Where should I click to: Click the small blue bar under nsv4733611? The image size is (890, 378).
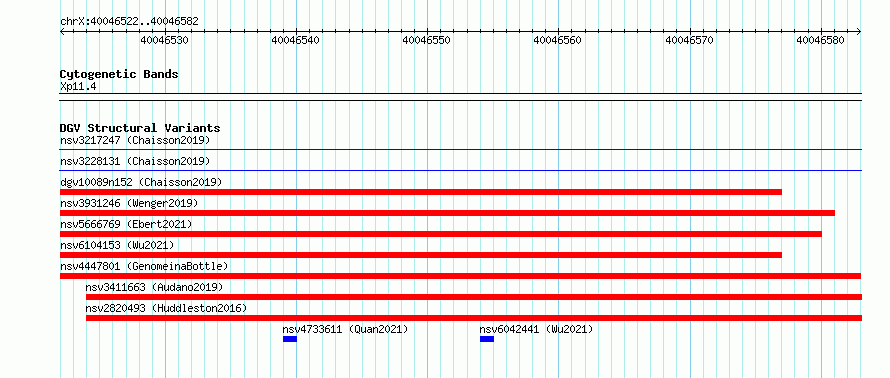click(x=289, y=339)
